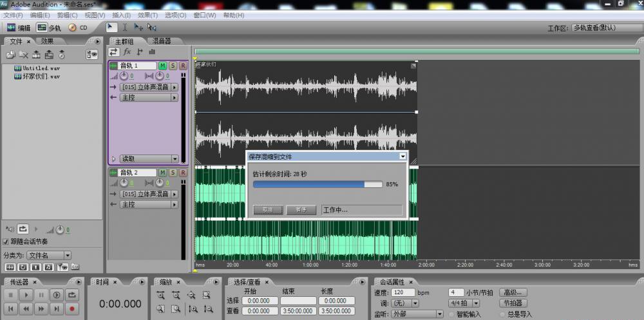
Task: Click Zoom In Horizontally icon
Action: pyautogui.click(x=160, y=295)
